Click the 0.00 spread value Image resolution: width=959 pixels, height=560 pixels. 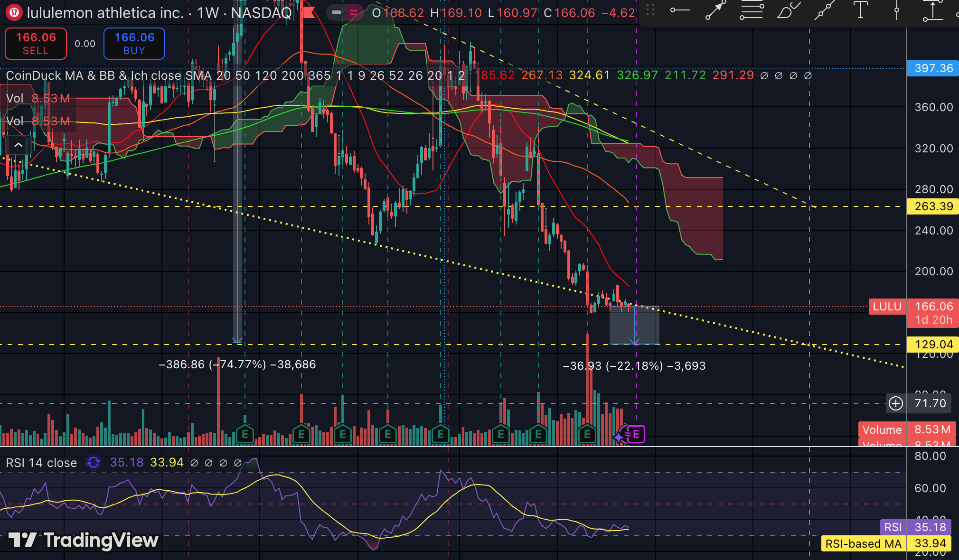click(x=85, y=44)
